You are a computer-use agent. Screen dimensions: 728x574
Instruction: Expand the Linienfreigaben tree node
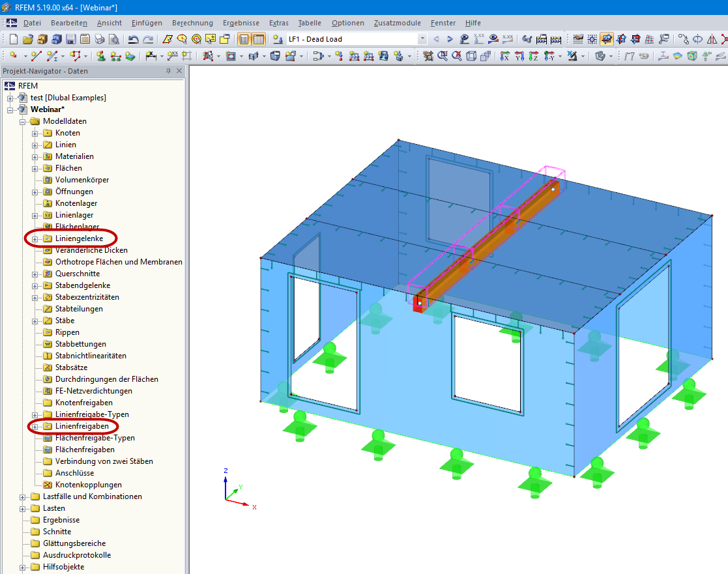tap(35, 427)
